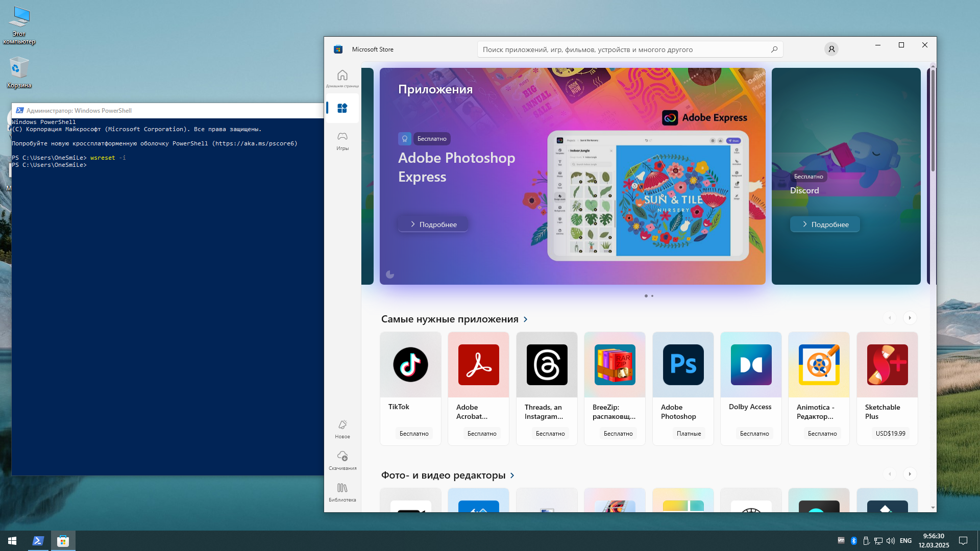This screenshot has width=980, height=551.
Task: Expand the Фото- и видео редакторы section
Action: [x=512, y=475]
